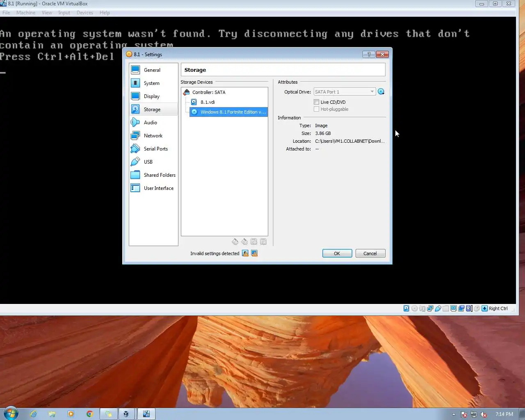
Task: Open Google Chrome from the taskbar
Action: [x=90, y=414]
